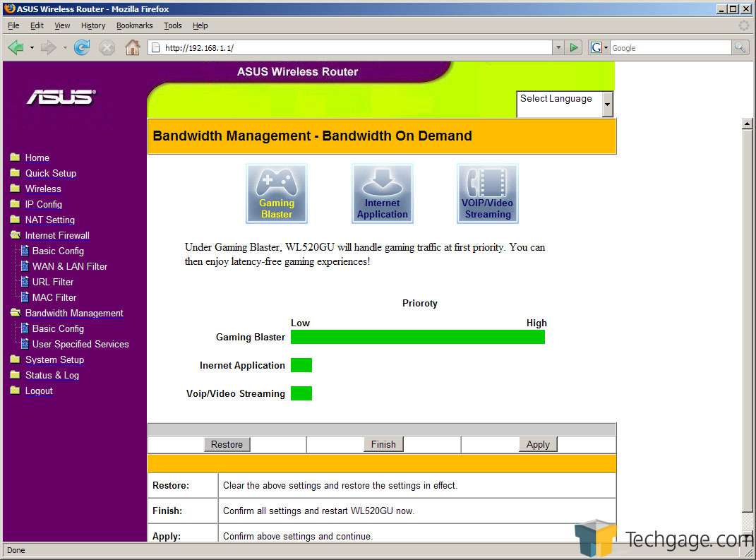Click the Gaming Blaster green priority bar
Screen dimensions: 756x560
coord(418,337)
